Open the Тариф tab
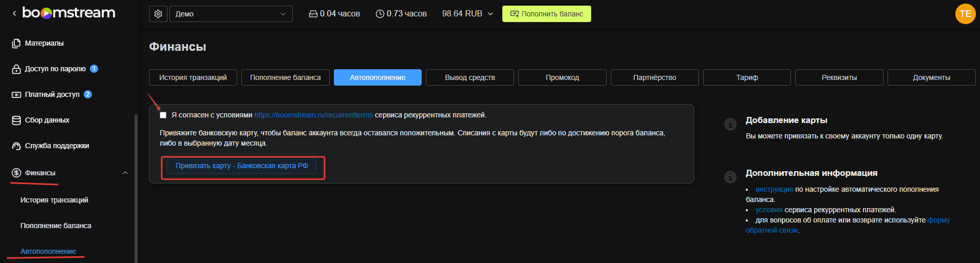This screenshot has width=980, height=263. (747, 77)
